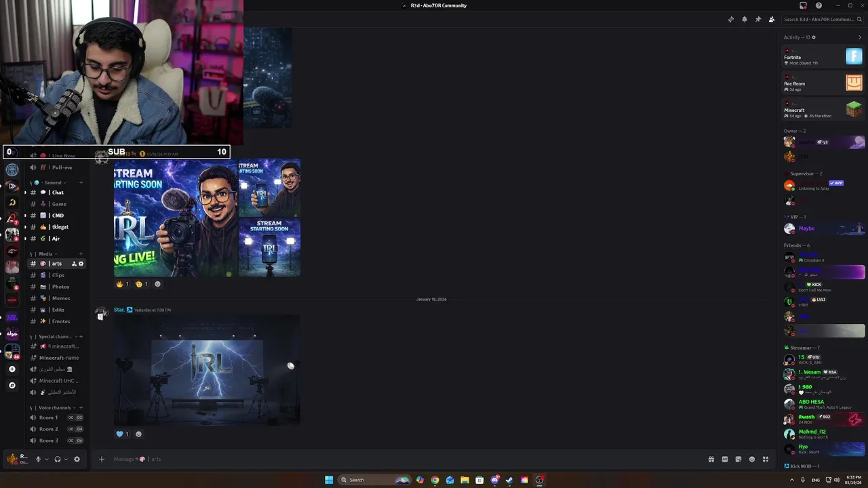Collapse the Voice channels category
The width and height of the screenshot is (868, 488).
(52, 407)
